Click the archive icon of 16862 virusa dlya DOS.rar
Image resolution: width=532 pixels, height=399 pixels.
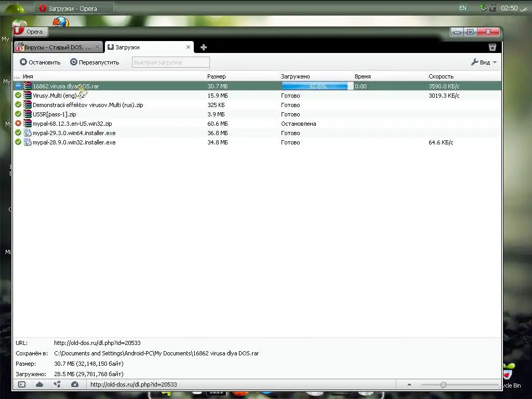click(28, 86)
